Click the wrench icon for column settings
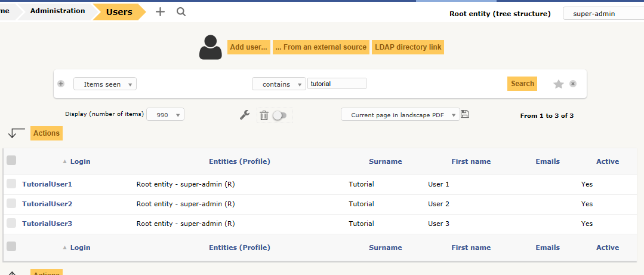The image size is (644, 275). pos(244,115)
